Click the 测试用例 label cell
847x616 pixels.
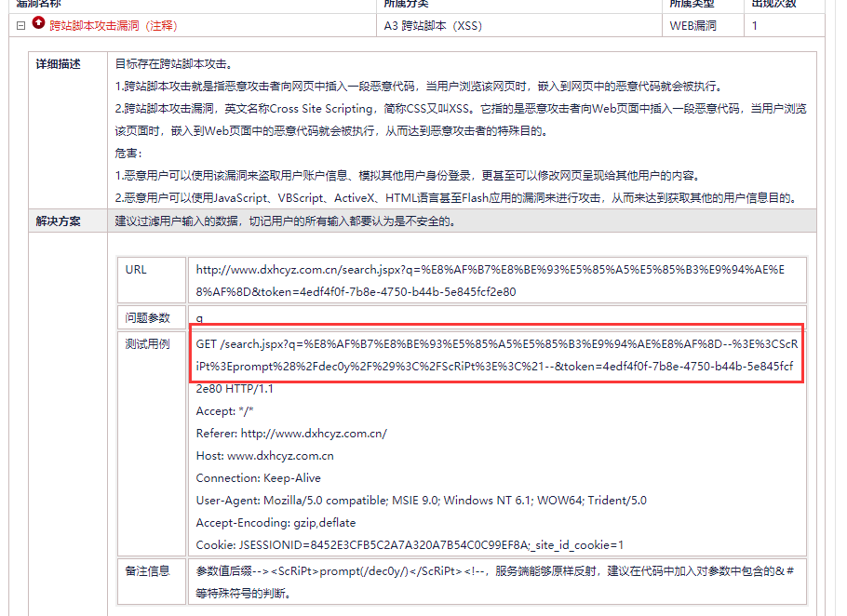(152, 444)
